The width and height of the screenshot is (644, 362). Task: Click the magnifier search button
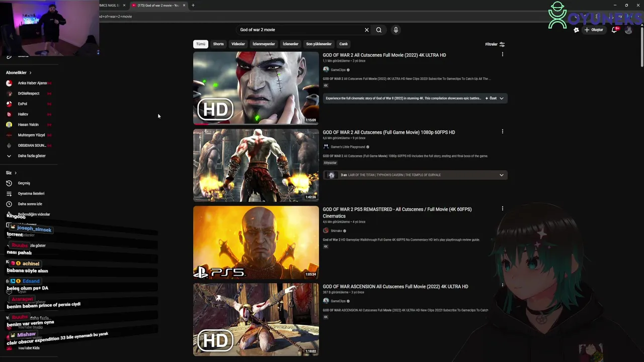(379, 30)
